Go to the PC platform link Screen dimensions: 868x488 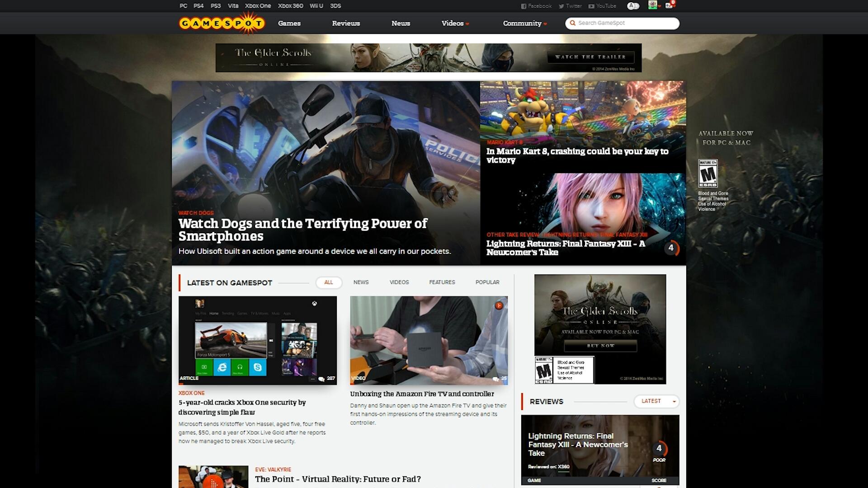click(183, 6)
